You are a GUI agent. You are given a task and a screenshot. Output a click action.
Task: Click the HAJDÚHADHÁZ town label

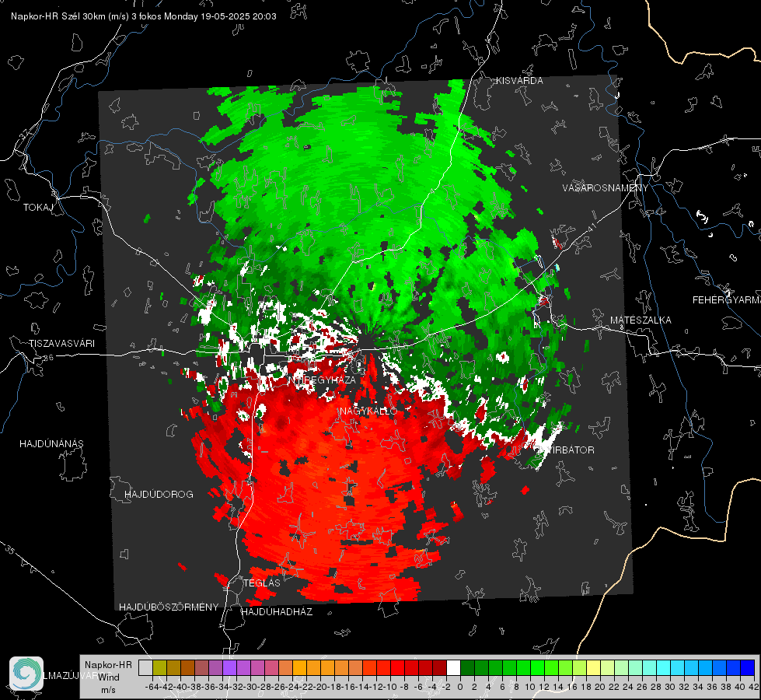277,612
